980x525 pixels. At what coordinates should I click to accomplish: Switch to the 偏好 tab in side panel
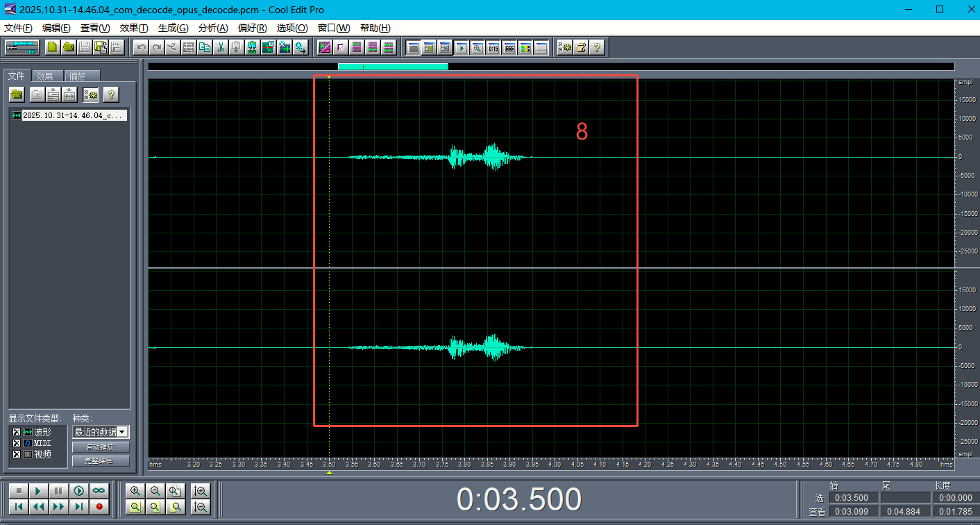82,76
